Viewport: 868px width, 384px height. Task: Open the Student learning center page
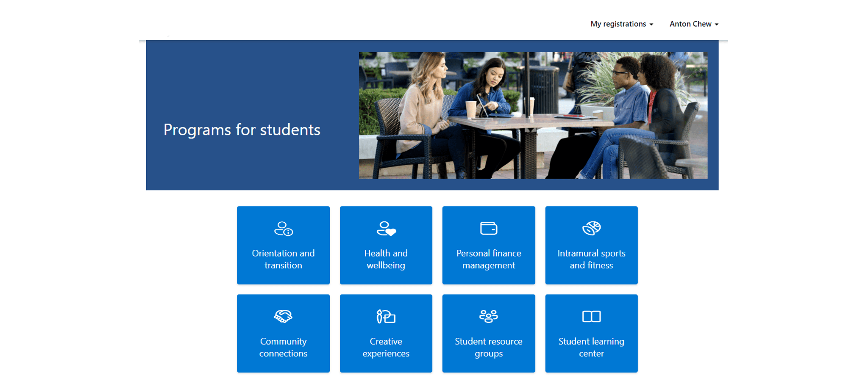(x=591, y=334)
